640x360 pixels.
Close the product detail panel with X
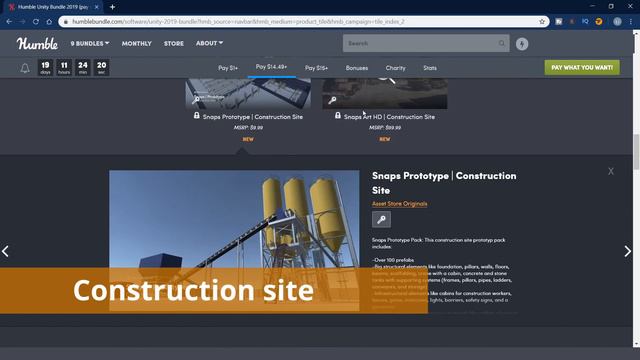(x=611, y=171)
